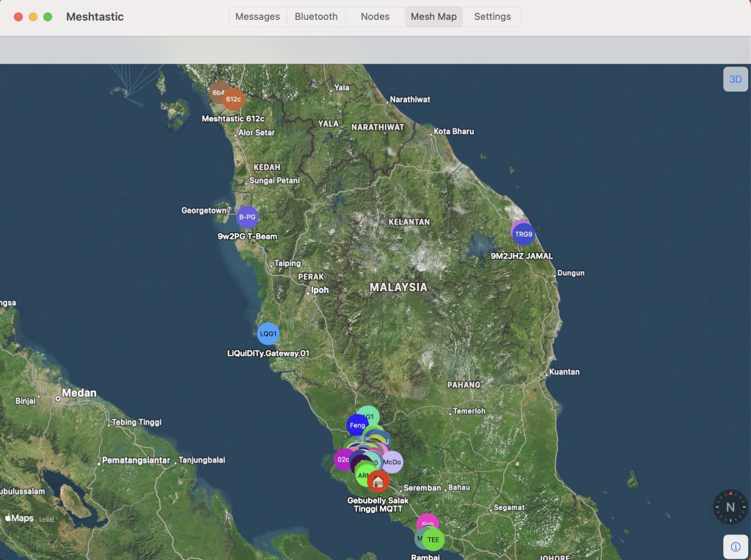This screenshot has width=751, height=560.
Task: Select the B-PG node marker
Action: [x=247, y=217]
